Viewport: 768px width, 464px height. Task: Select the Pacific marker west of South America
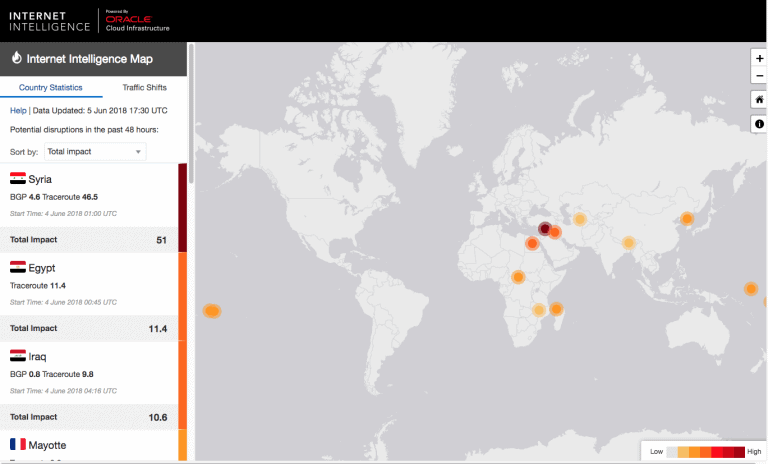click(212, 311)
